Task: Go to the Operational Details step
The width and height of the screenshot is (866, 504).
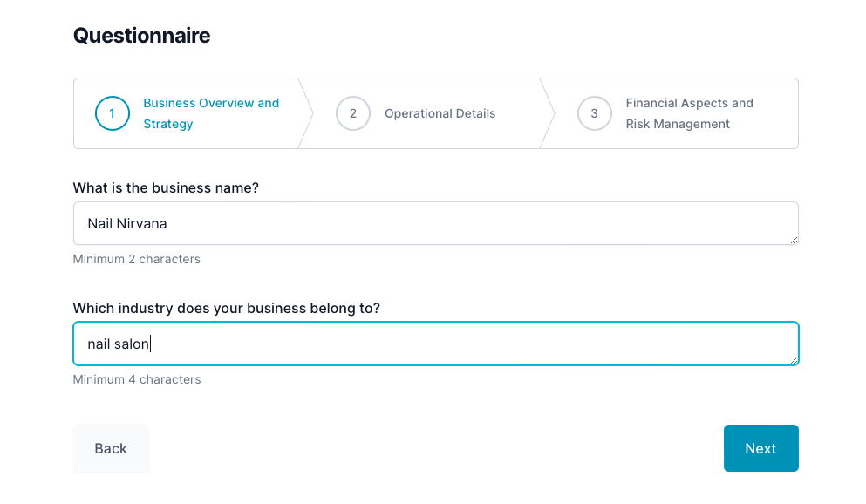Action: click(x=440, y=113)
